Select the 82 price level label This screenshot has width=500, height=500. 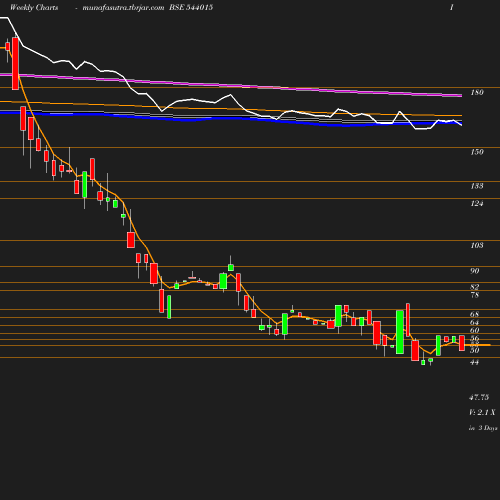pos(475,287)
